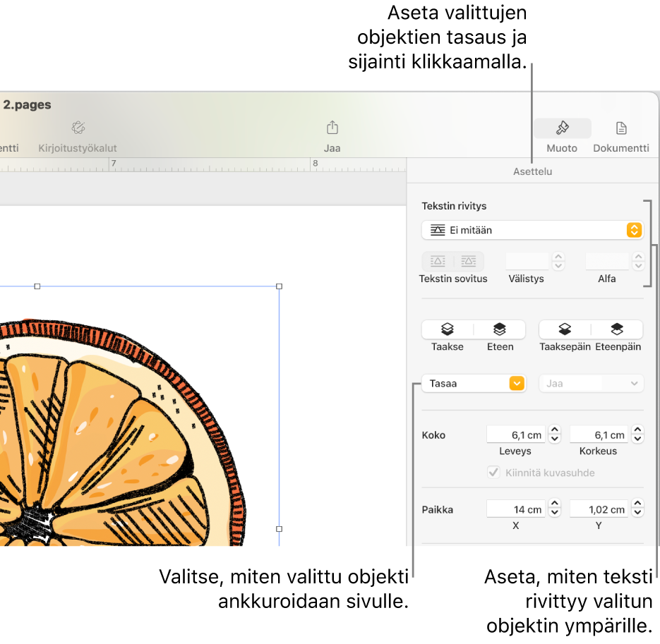The image size is (660, 644).
Task: Click the right-middle selection handle of image
Action: point(279,529)
